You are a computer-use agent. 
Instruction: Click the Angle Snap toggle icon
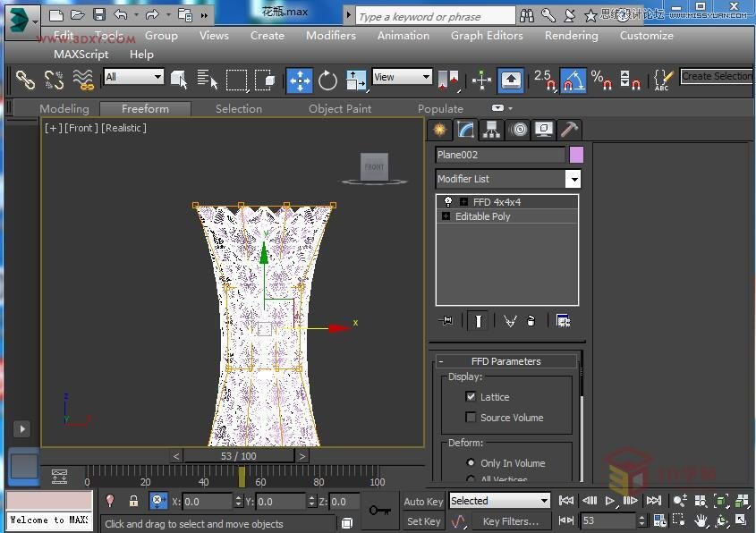(573, 80)
